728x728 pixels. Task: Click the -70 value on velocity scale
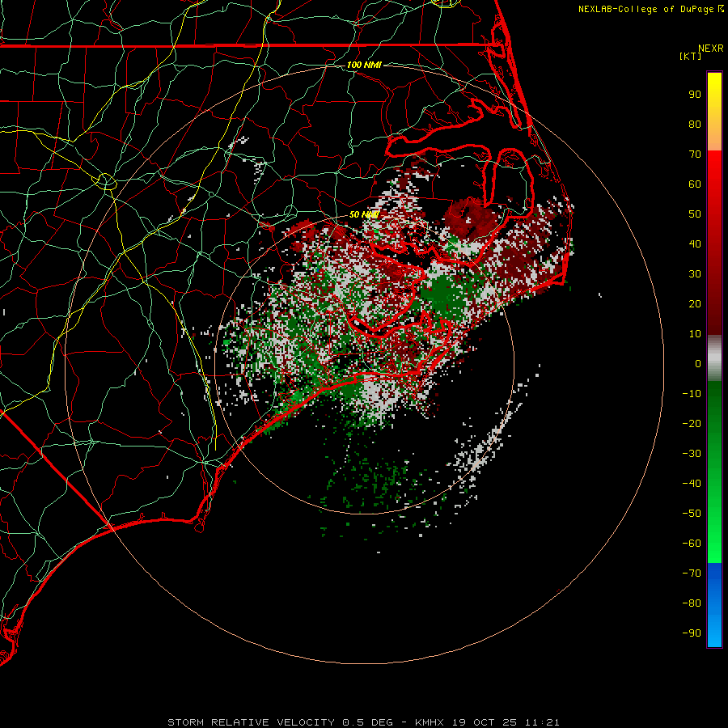click(x=692, y=574)
